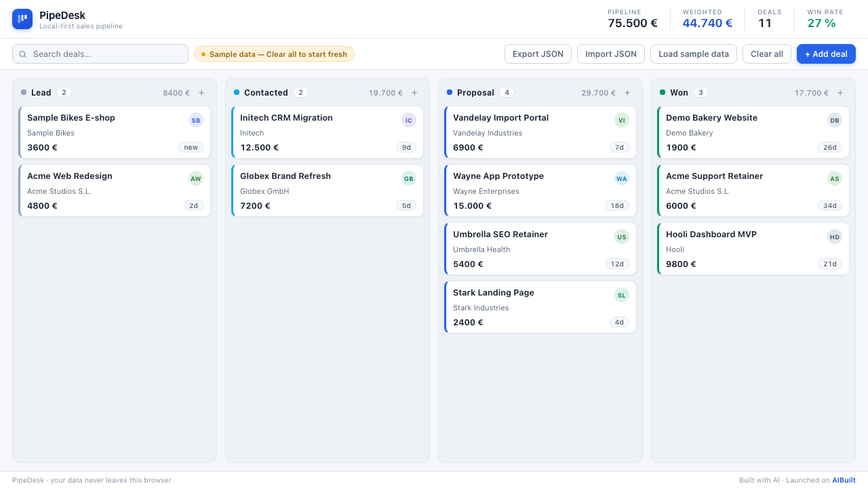This screenshot has width=868, height=488.
Task: Click the 9800 € amount on Hooli
Action: click(x=681, y=264)
